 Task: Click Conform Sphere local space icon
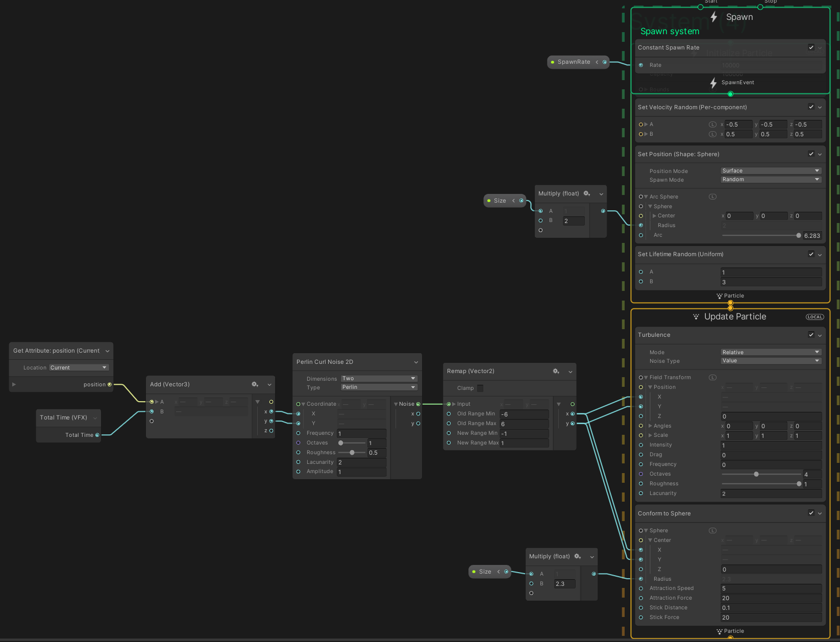click(x=713, y=531)
